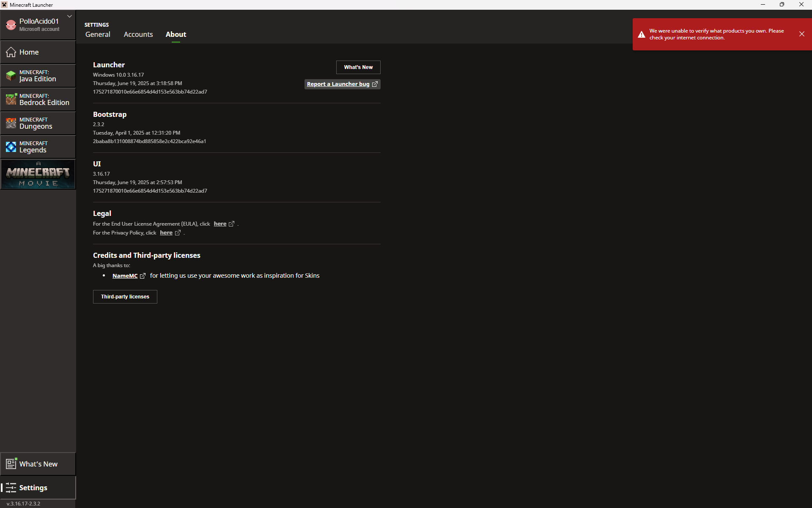Select the Minecraft Legends icon
This screenshot has height=508, width=812.
click(11, 147)
